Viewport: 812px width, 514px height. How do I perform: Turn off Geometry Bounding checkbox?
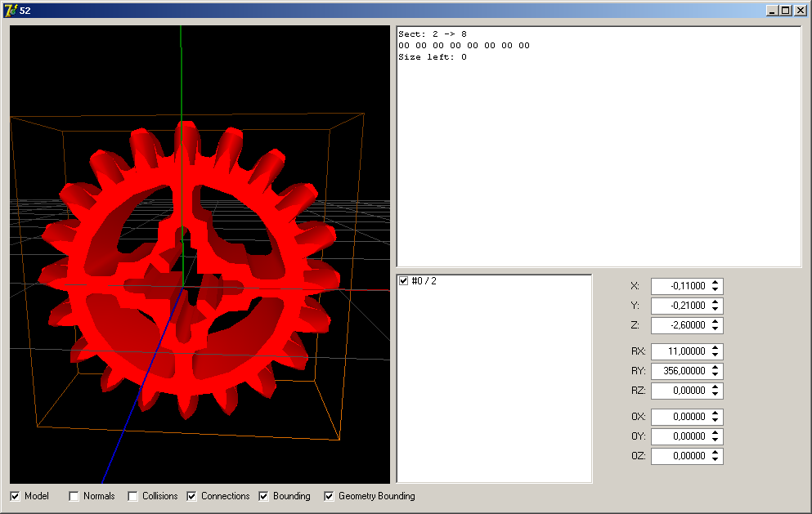coord(330,496)
